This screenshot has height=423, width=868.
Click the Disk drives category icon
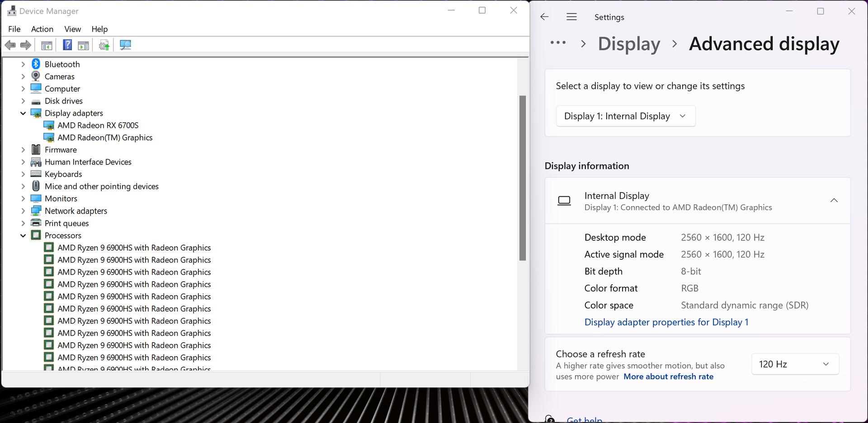(36, 101)
